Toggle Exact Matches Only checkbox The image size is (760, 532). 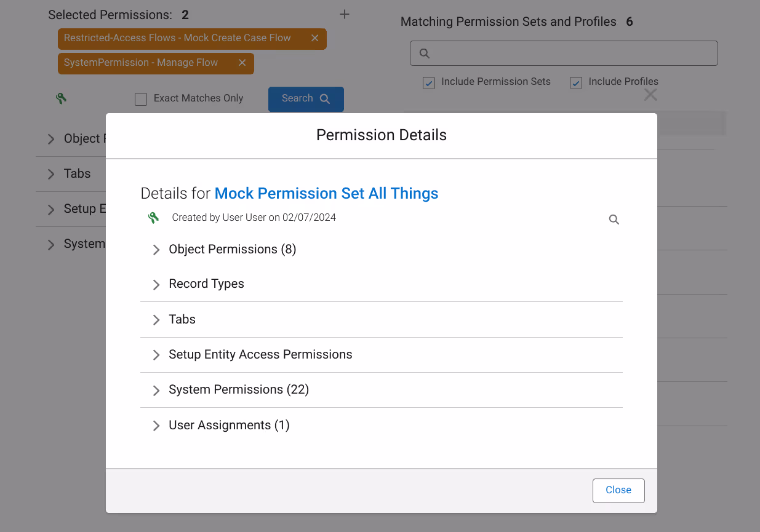pyautogui.click(x=141, y=99)
